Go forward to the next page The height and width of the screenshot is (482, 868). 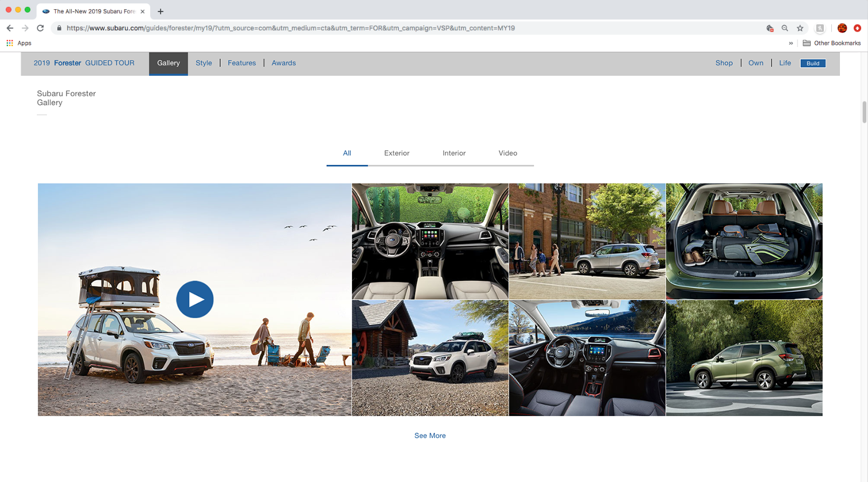[25, 28]
